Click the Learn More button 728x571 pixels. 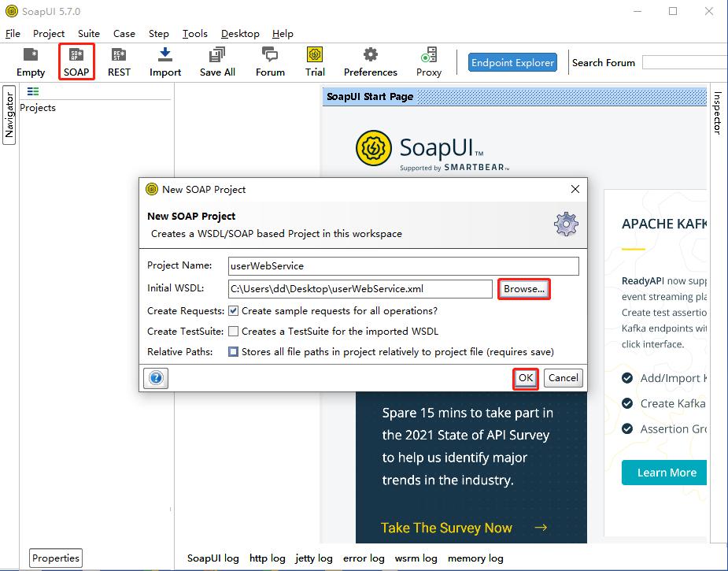664,473
